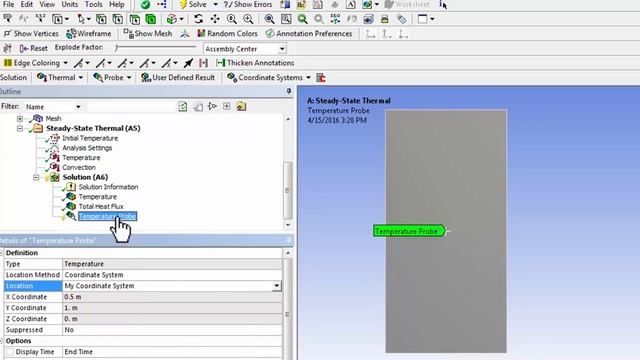Click the black arrow icon after edge options

tap(188, 63)
